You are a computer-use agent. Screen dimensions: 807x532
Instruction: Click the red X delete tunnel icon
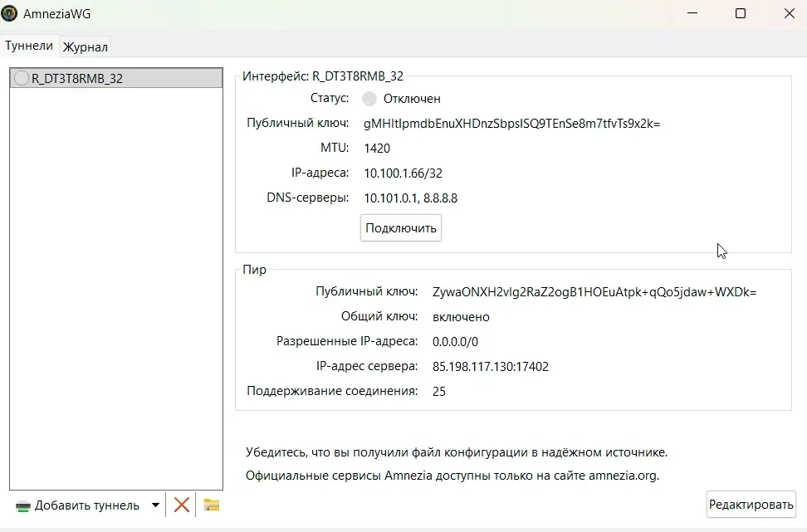point(182,505)
